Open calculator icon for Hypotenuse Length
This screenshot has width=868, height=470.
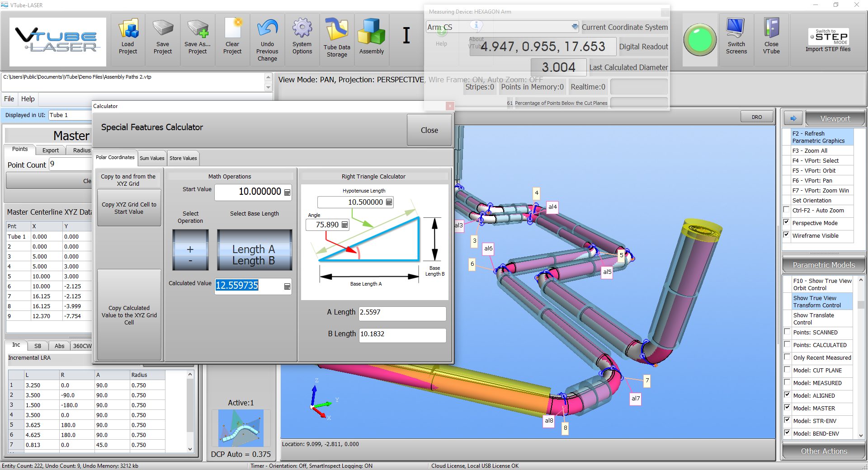[x=389, y=202]
